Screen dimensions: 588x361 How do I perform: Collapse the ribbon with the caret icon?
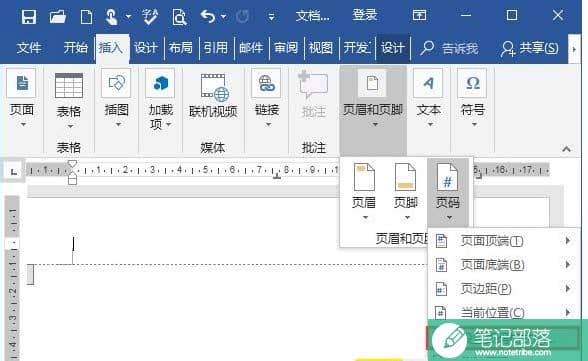point(566,149)
